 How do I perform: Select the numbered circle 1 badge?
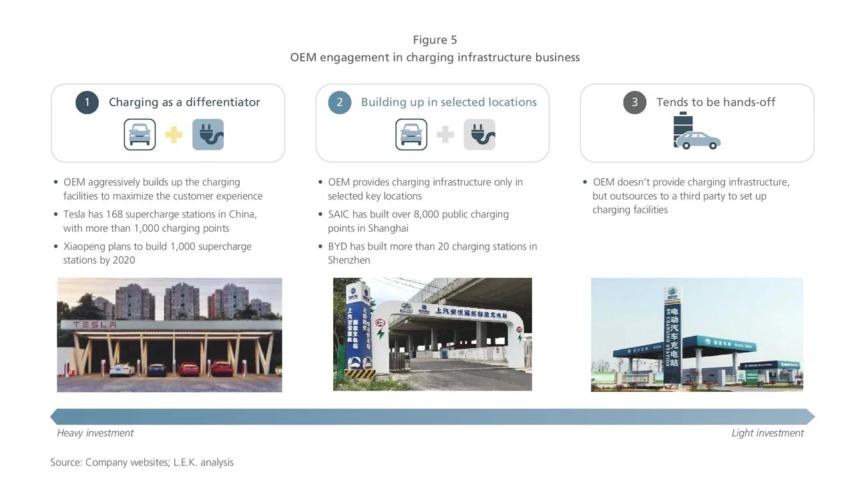click(x=87, y=102)
